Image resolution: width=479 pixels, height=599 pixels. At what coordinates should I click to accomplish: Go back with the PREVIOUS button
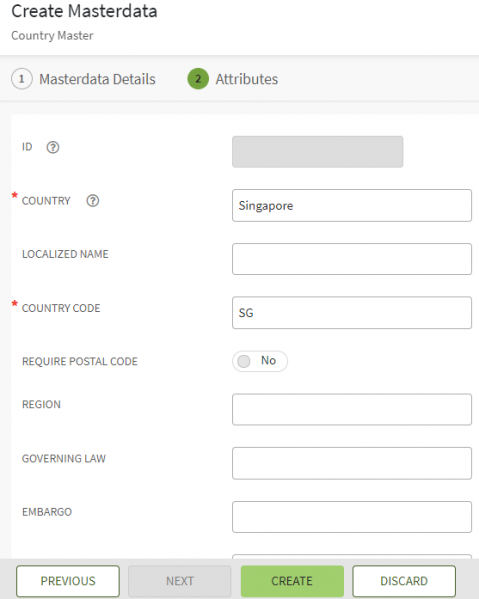click(x=68, y=581)
